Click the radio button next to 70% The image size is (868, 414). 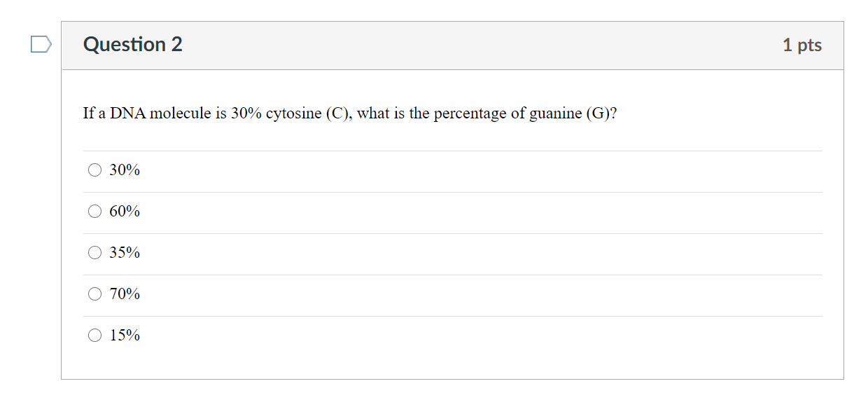(x=94, y=294)
